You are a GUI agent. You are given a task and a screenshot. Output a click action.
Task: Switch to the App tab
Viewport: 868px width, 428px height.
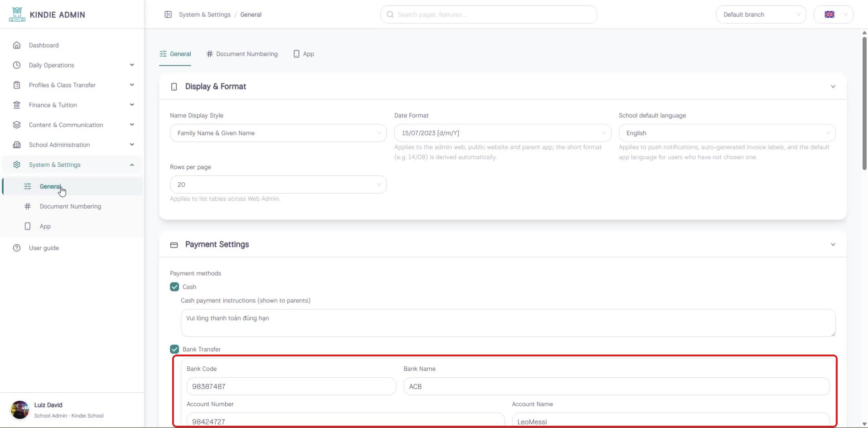click(304, 54)
